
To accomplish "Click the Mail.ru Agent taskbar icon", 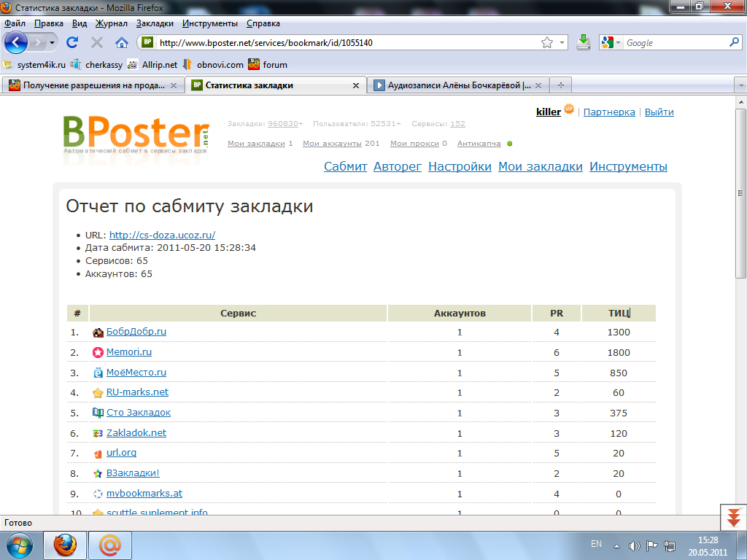I will [x=110, y=545].
